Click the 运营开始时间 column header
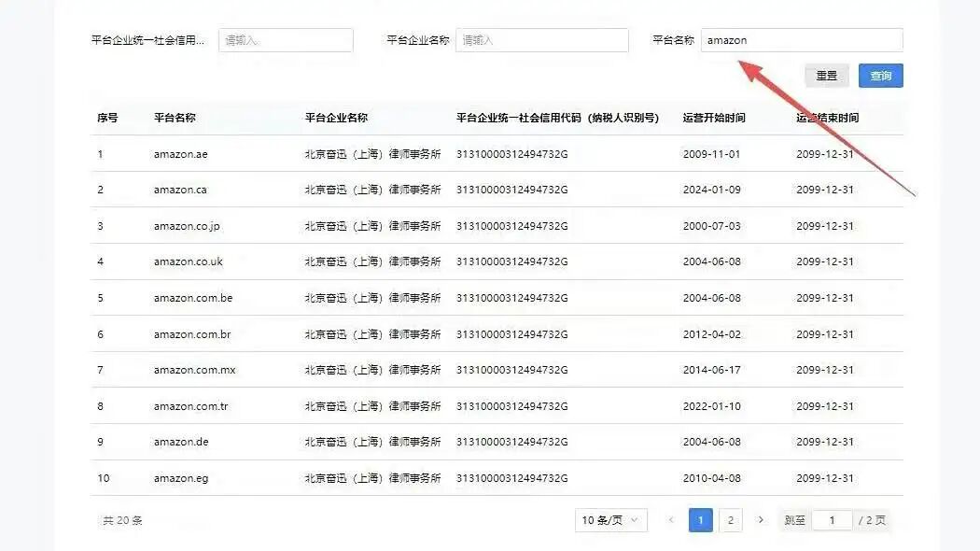The height and width of the screenshot is (551, 980). click(714, 118)
